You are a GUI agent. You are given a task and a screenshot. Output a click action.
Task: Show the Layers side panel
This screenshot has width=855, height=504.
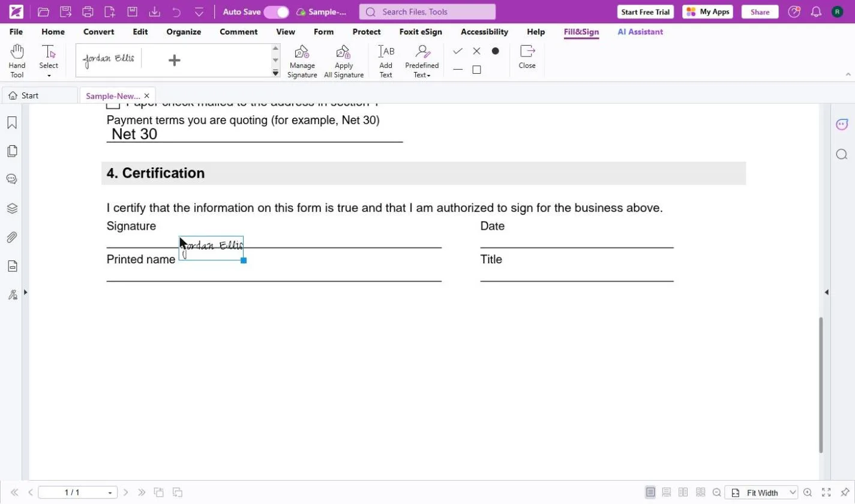pos(12,208)
